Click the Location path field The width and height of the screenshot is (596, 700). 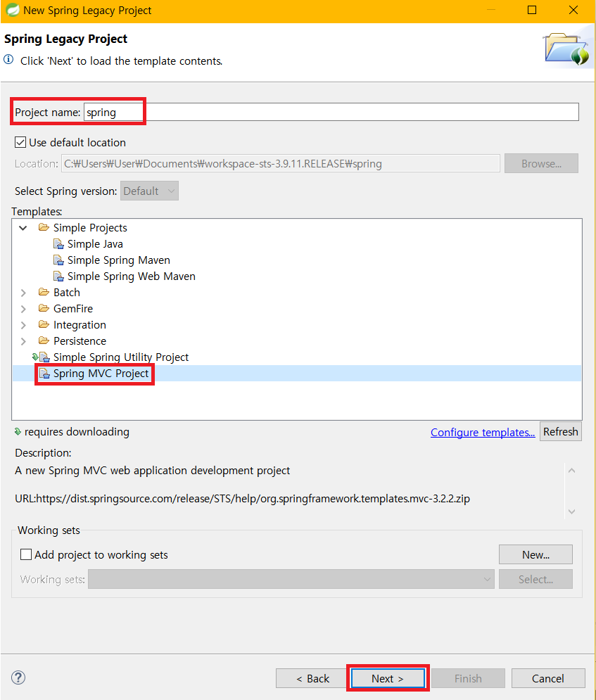(x=280, y=163)
